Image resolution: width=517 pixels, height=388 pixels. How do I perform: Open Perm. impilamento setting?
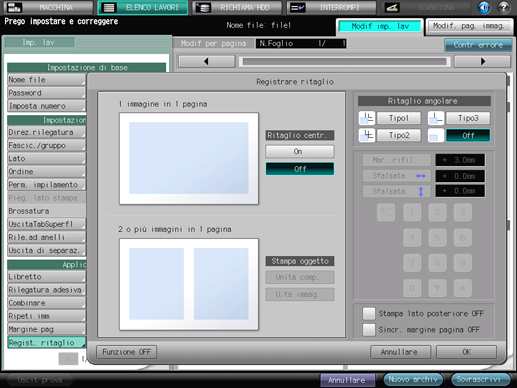(46, 185)
